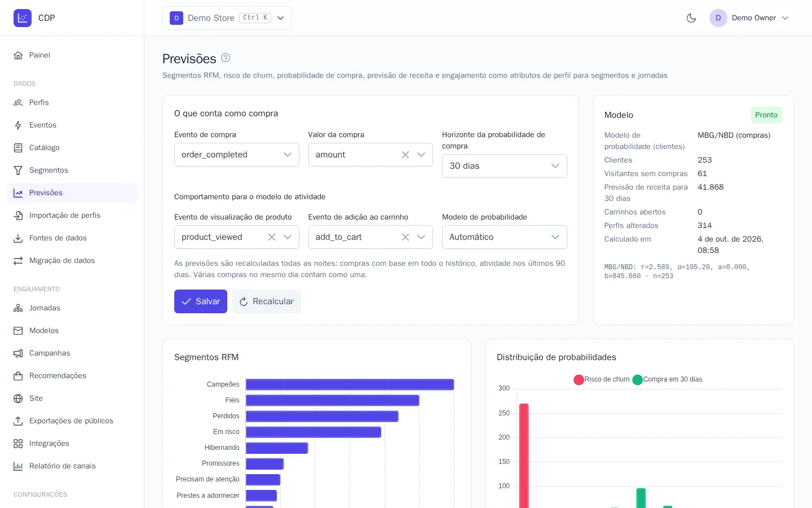Screen dimensions: 812x508
Task: Expand the product_viewed dropdown chevron
Action: pyautogui.click(x=288, y=237)
